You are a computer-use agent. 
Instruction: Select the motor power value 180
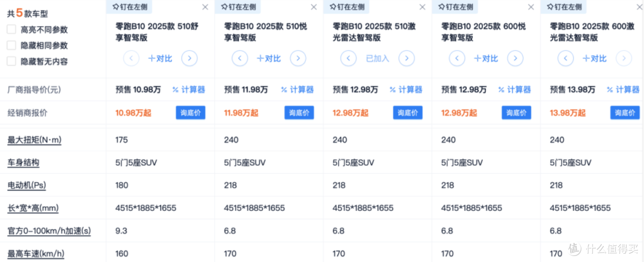[122, 185]
